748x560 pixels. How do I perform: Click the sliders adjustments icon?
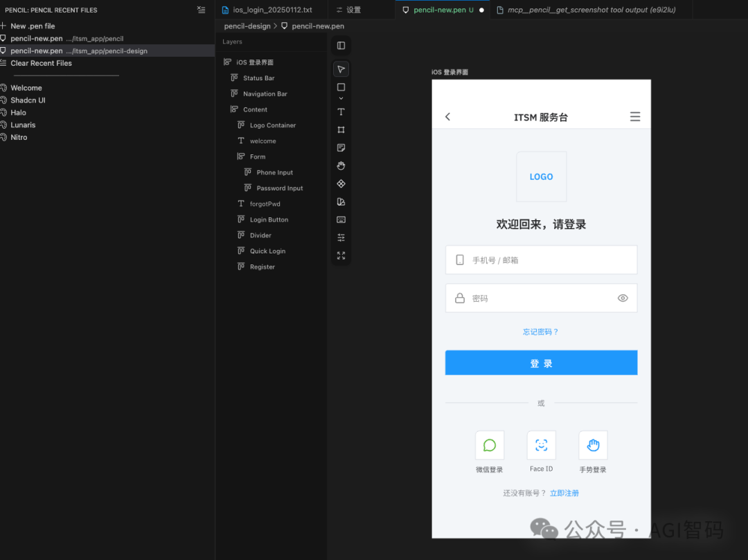[341, 237]
